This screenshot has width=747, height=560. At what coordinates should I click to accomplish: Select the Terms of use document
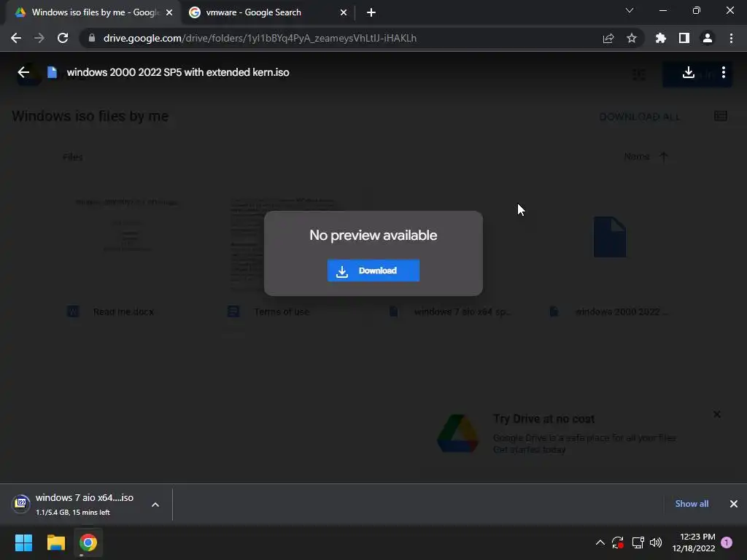[x=282, y=312]
